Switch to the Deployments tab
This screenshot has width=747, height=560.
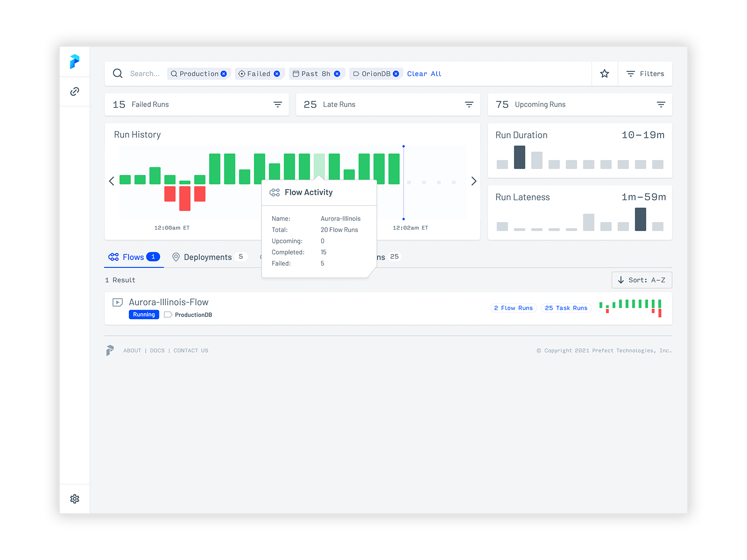pyautogui.click(x=208, y=257)
